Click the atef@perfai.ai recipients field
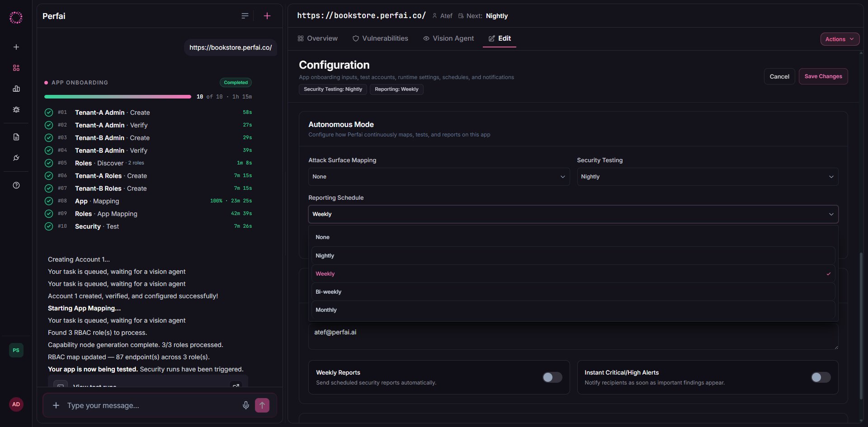This screenshot has height=427, width=868. point(573,336)
